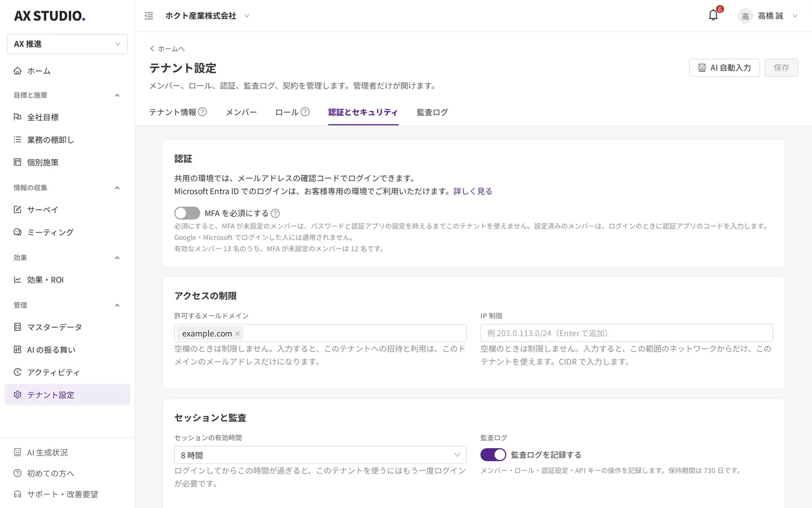Click the アクセスの制限 section heading
The image size is (812, 508).
[x=205, y=296]
